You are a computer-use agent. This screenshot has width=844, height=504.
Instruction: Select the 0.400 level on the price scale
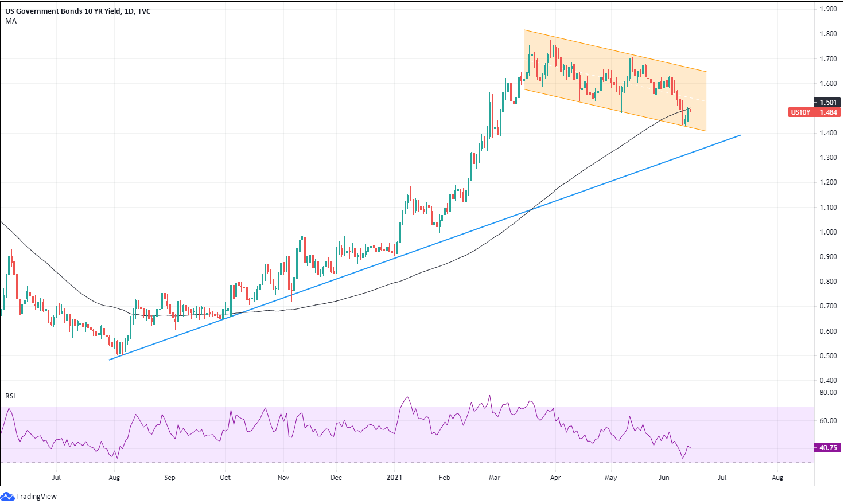[x=827, y=381]
